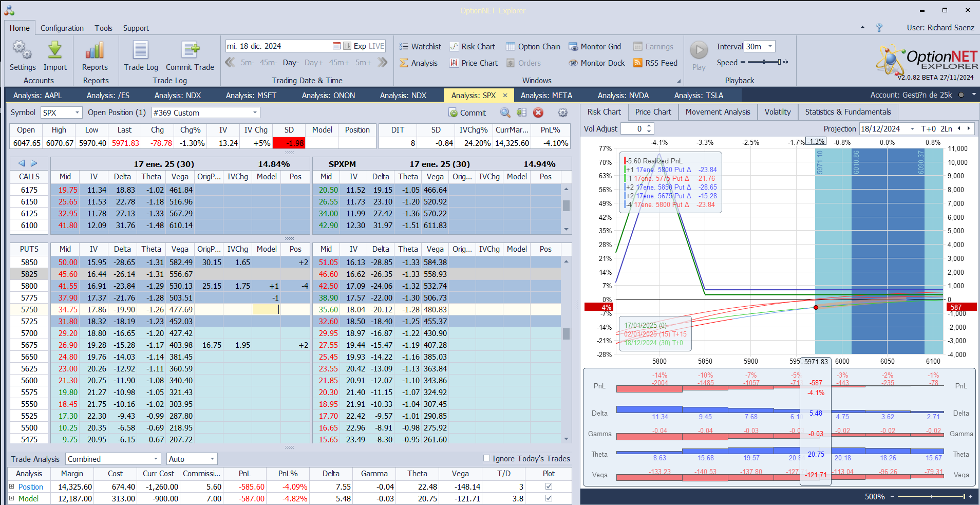Click the help question mark icon
This screenshot has width=980, height=505.
879,28
